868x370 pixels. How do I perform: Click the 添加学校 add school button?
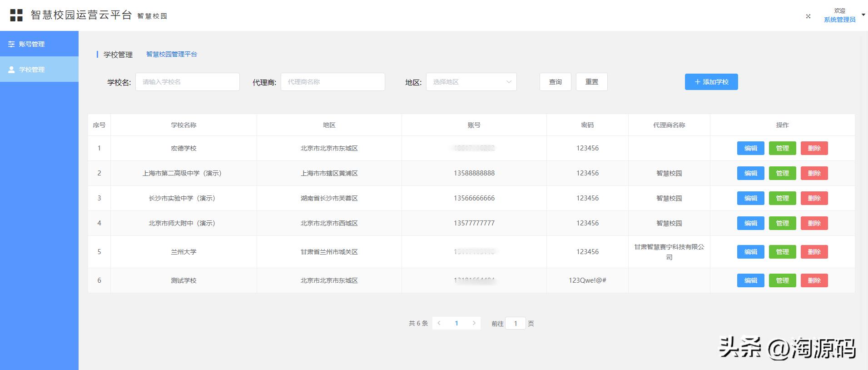click(711, 82)
